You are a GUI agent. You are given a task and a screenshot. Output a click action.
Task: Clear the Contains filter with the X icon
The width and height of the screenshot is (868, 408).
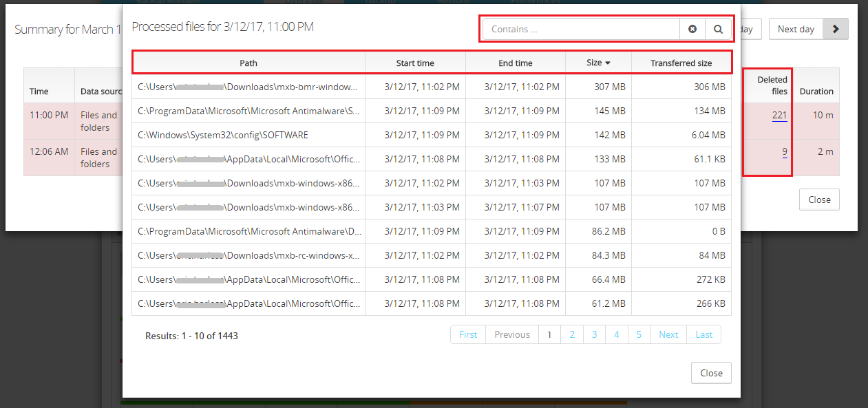coord(692,28)
